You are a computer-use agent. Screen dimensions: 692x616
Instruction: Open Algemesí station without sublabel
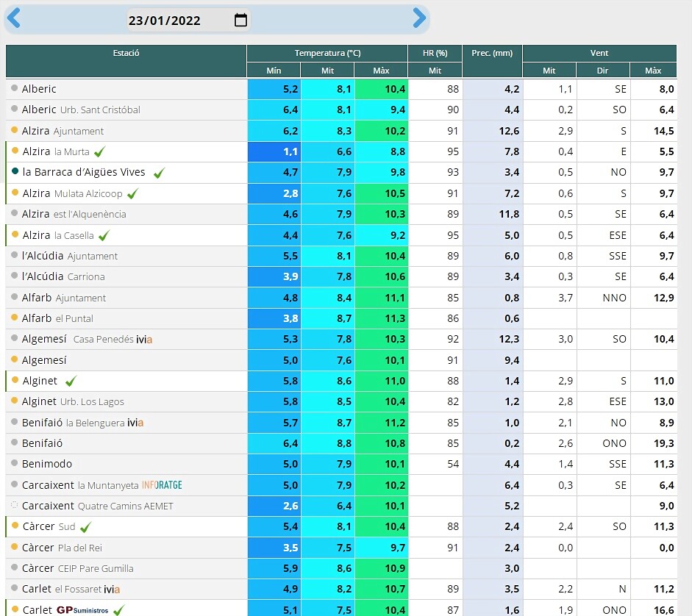tap(44, 360)
